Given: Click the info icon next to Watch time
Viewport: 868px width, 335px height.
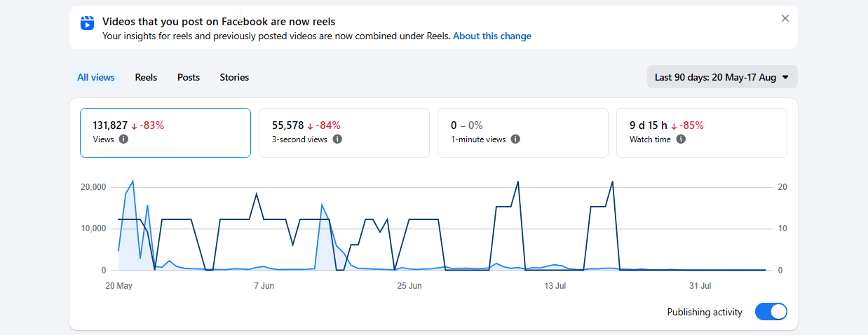Looking at the screenshot, I should pos(681,139).
